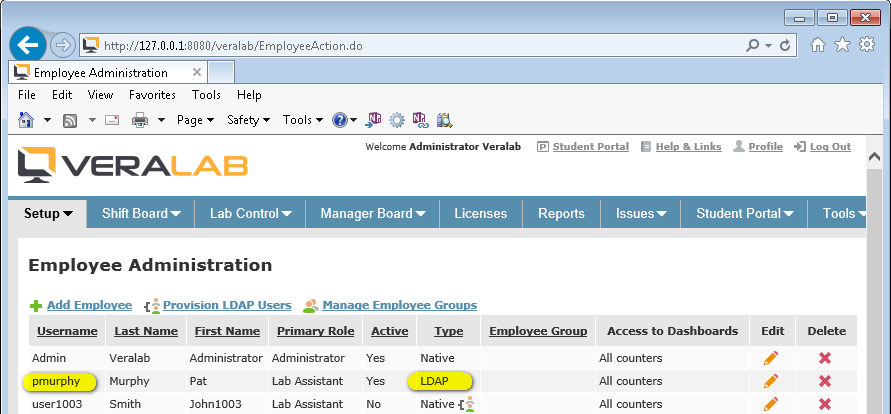Open Favorites star icon
891x414 pixels.
842,45
